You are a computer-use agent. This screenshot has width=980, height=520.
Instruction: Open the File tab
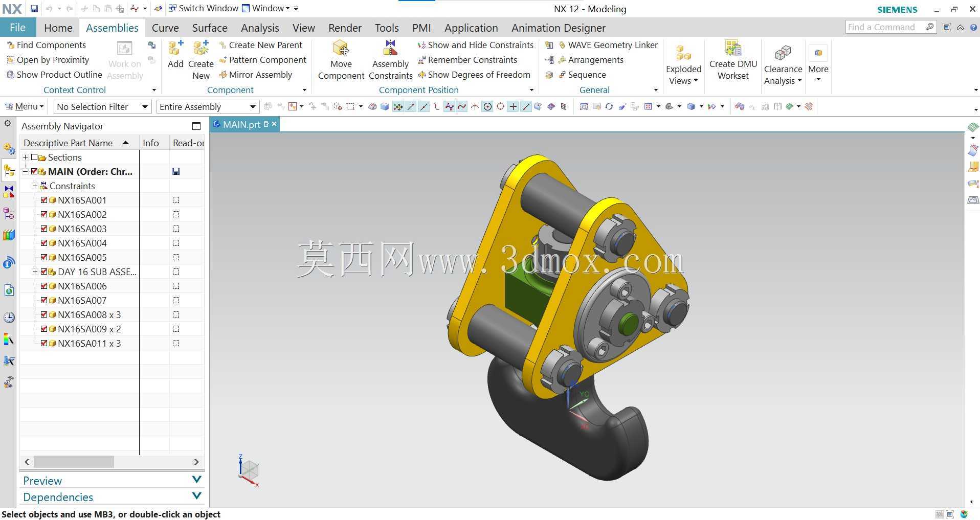pyautogui.click(x=17, y=28)
